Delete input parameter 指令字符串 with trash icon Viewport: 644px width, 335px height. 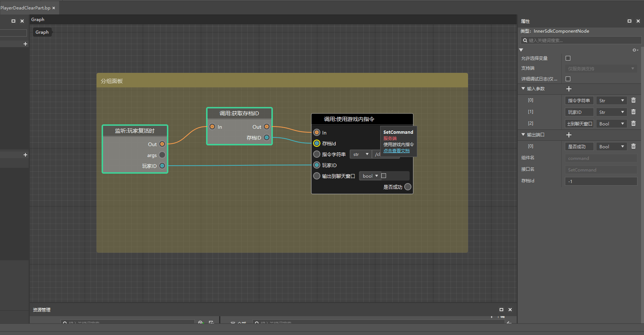point(633,100)
